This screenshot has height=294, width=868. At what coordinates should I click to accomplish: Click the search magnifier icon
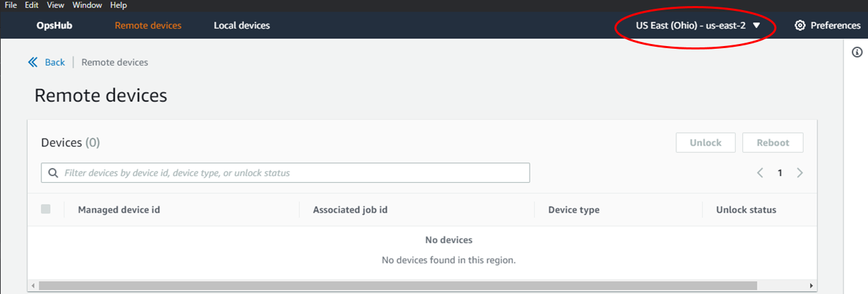53,173
